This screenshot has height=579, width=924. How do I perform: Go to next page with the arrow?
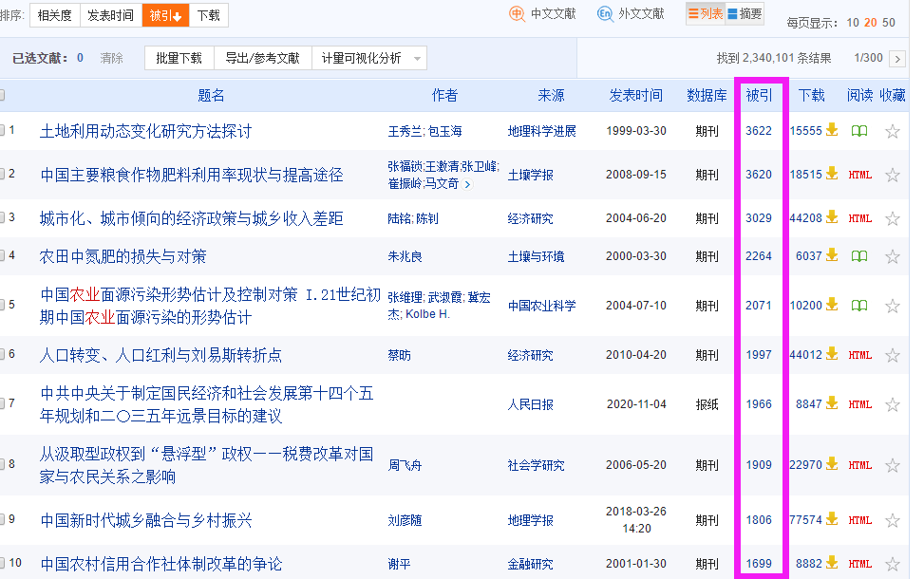899,58
